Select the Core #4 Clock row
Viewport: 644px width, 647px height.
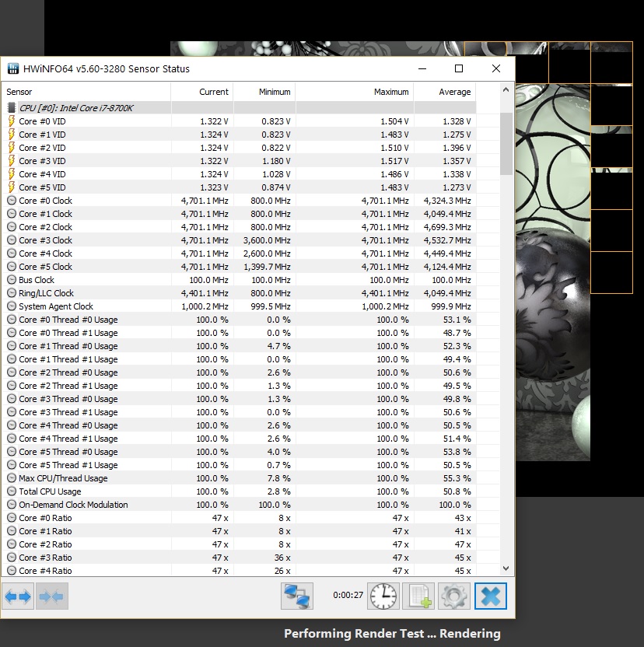pos(239,254)
